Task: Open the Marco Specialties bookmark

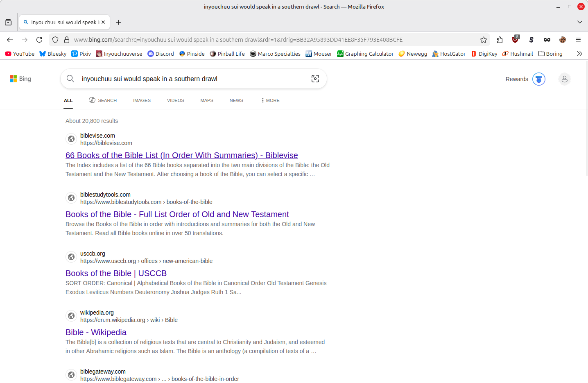Action: pyautogui.click(x=275, y=54)
